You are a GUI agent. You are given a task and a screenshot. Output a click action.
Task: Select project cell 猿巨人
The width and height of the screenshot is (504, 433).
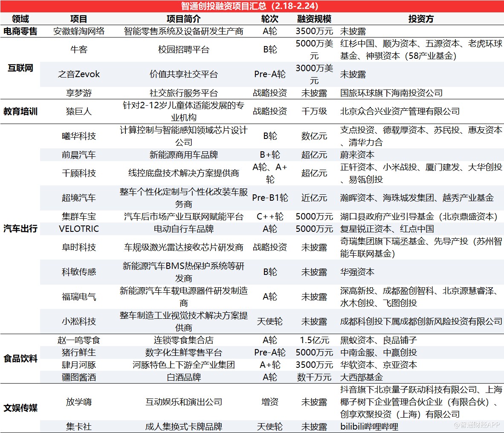(79, 112)
